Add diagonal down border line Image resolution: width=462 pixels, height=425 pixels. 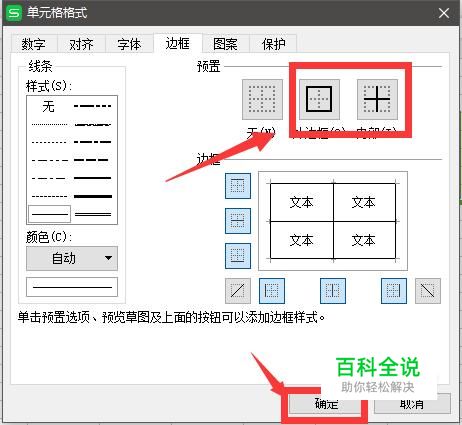coord(428,291)
